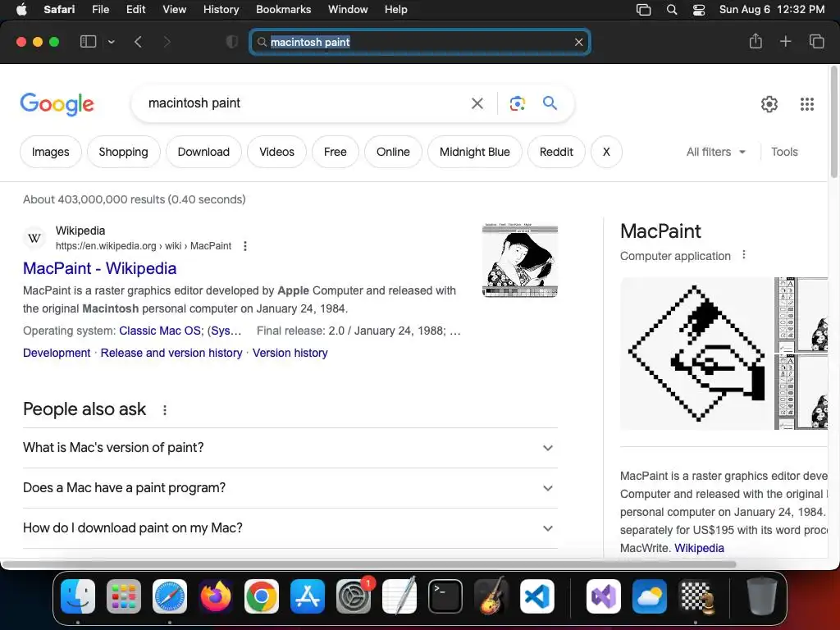Viewport: 840px width, 630px height.
Task: Clear the Safari address bar with X
Action: click(578, 42)
